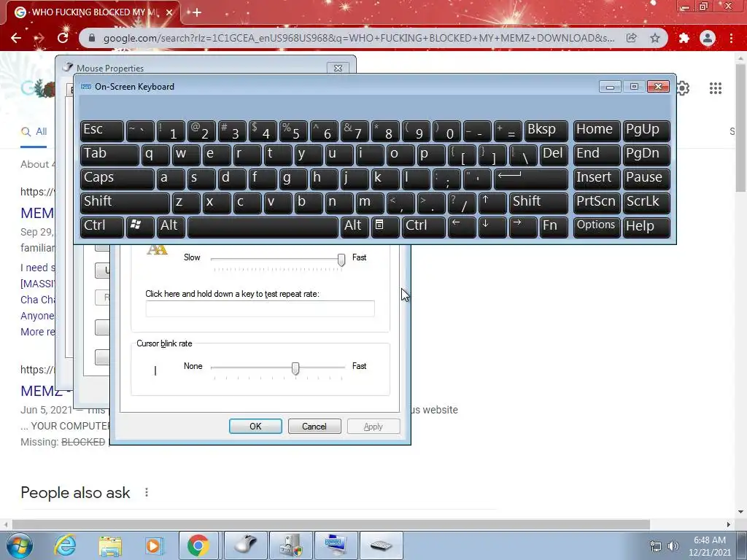
Task: Open Chrome profile avatar
Action: point(708,38)
